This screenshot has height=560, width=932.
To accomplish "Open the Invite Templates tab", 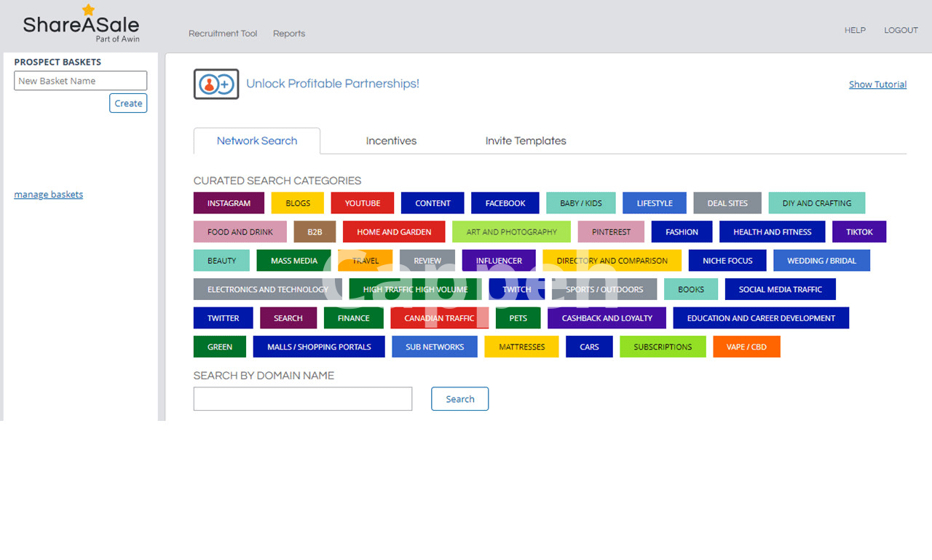I will pos(526,141).
